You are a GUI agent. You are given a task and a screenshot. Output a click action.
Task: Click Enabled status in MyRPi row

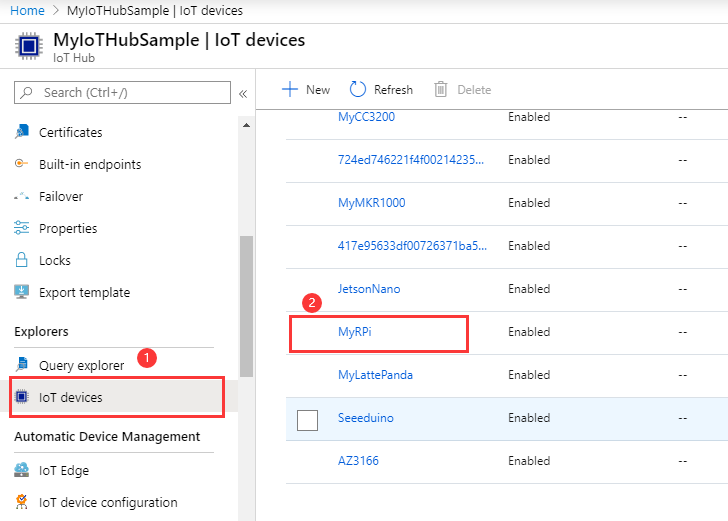(x=529, y=332)
